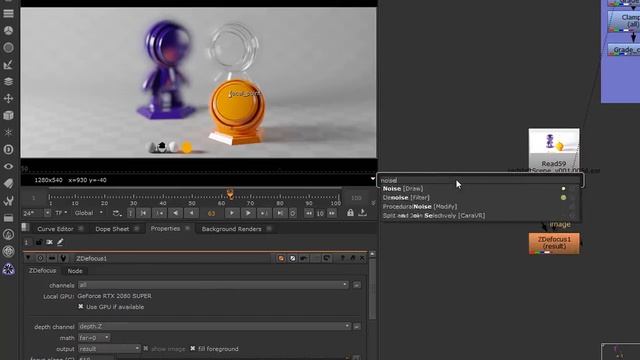The height and width of the screenshot is (360, 640).
Task: Open the TF timeline display dropdown
Action: [x=61, y=213]
